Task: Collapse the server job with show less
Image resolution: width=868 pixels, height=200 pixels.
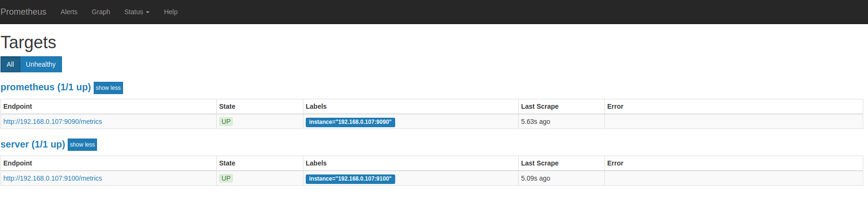Action: coord(82,145)
